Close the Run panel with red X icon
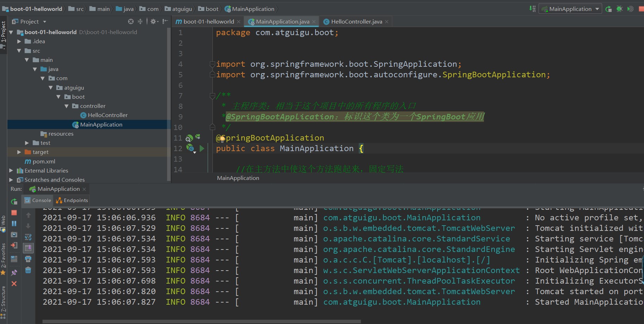The width and height of the screenshot is (644, 324). [14, 284]
